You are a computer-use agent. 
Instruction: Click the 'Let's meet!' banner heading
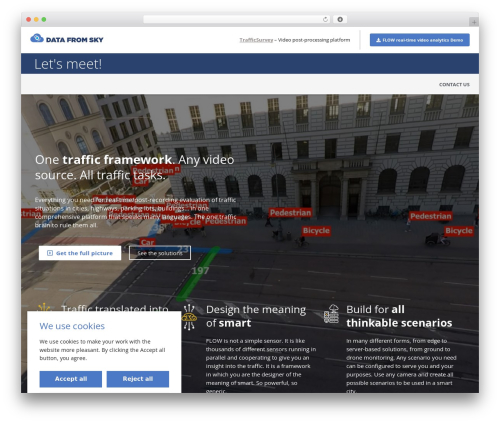tap(68, 64)
